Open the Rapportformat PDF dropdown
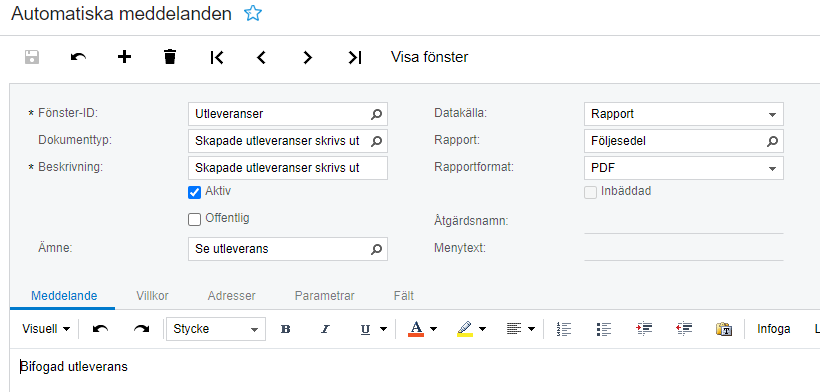This screenshot has height=392, width=820. coord(772,168)
